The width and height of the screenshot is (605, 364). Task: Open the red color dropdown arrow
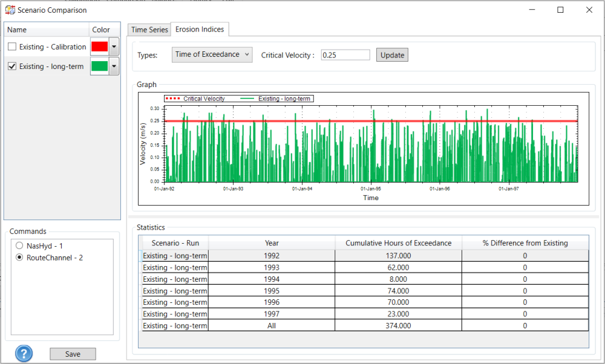click(114, 47)
